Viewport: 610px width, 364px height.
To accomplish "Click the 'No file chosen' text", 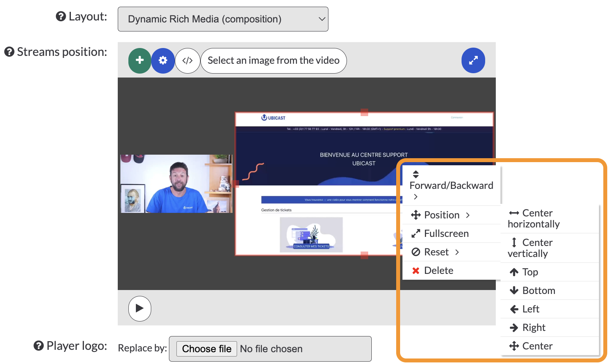I will point(271,349).
